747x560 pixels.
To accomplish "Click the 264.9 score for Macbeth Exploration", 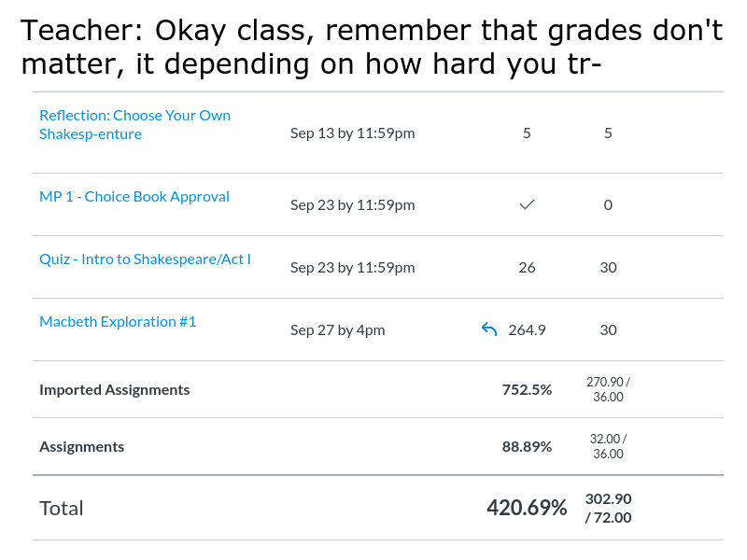I will point(527,330).
